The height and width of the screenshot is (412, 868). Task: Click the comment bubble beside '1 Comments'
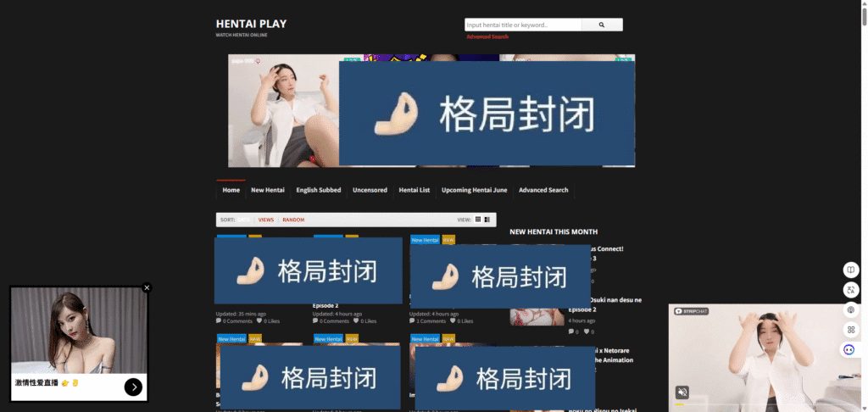[x=412, y=321]
